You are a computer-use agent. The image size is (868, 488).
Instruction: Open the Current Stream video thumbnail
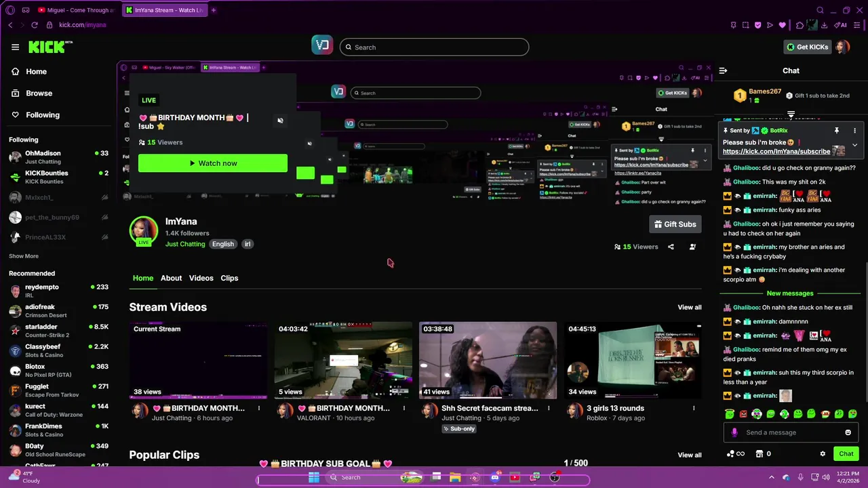pos(198,361)
